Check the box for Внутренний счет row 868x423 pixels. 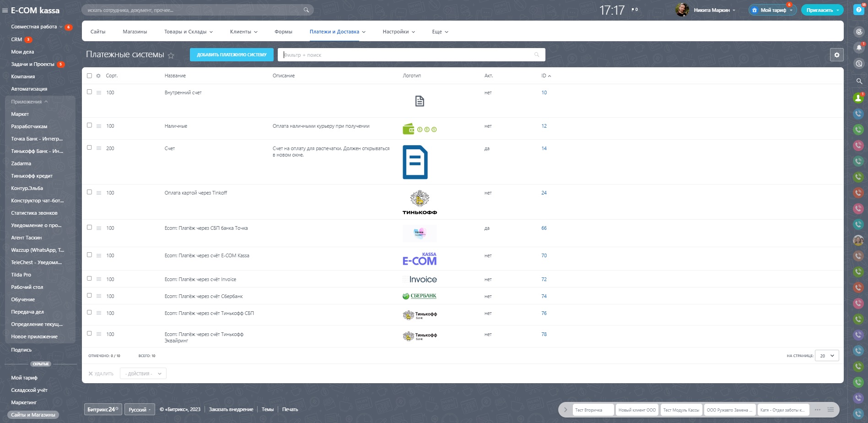coord(89,92)
